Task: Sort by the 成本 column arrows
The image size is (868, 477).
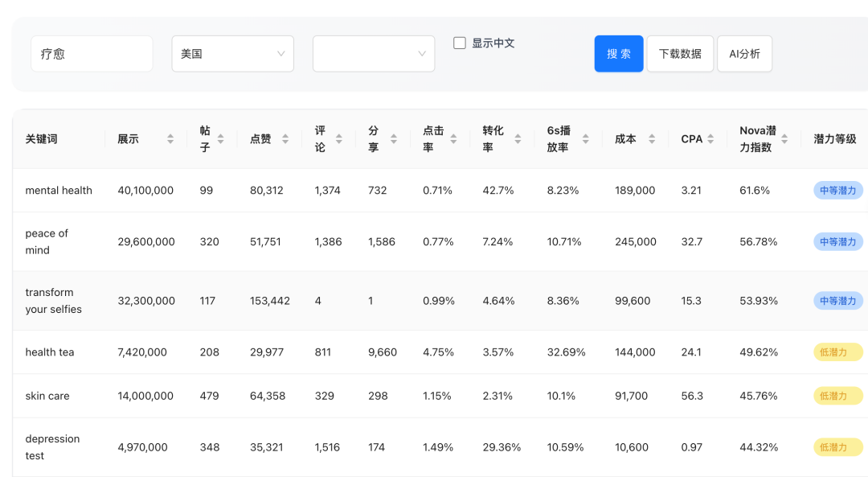Action: click(x=652, y=139)
